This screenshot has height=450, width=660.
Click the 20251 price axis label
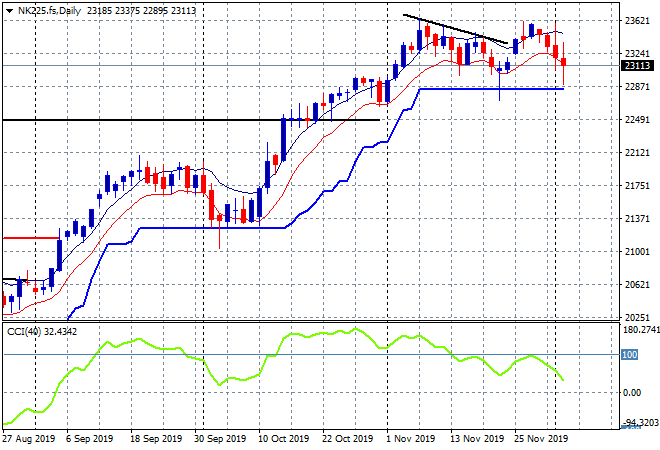pyautogui.click(x=637, y=317)
